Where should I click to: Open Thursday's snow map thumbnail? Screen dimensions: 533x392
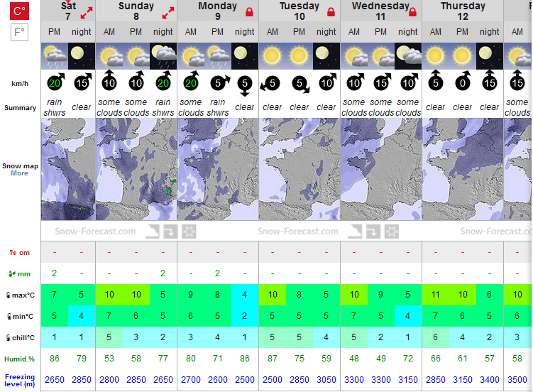tap(463, 169)
